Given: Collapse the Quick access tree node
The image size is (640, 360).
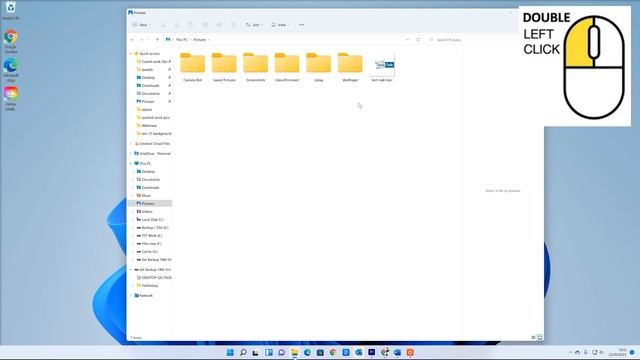Looking at the screenshot, I should point(131,53).
